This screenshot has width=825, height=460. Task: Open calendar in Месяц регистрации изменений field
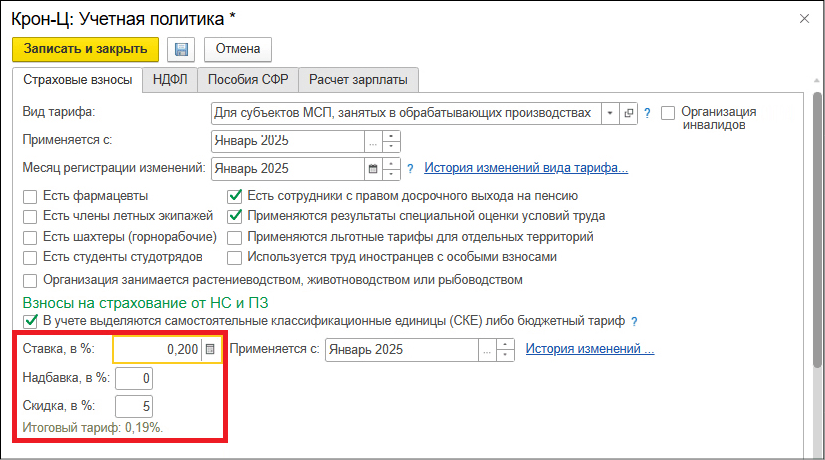[374, 168]
